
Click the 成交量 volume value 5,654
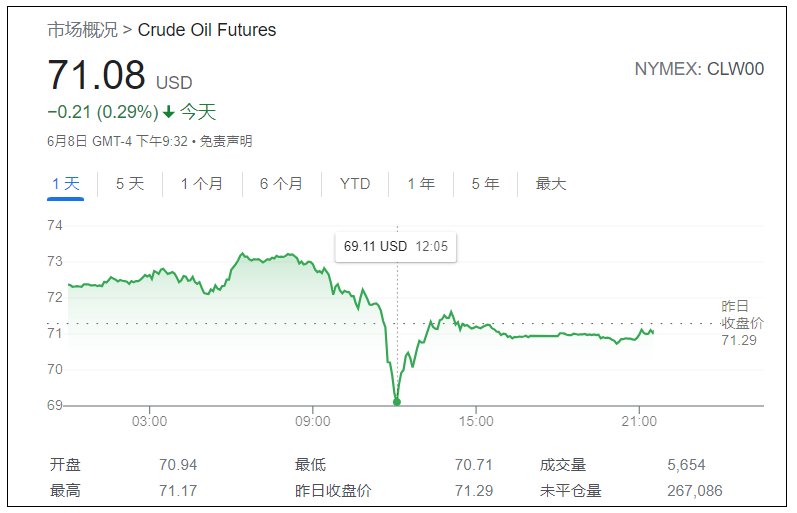(686, 465)
